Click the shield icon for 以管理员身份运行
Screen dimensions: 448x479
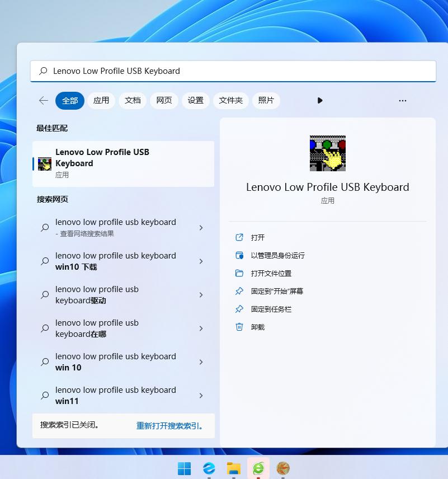coord(239,255)
